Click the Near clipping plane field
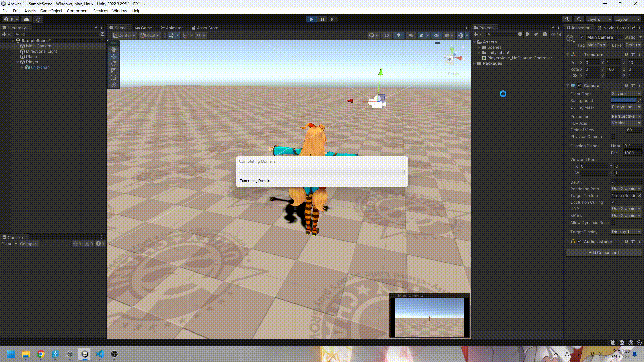This screenshot has height=362, width=644. (633, 146)
